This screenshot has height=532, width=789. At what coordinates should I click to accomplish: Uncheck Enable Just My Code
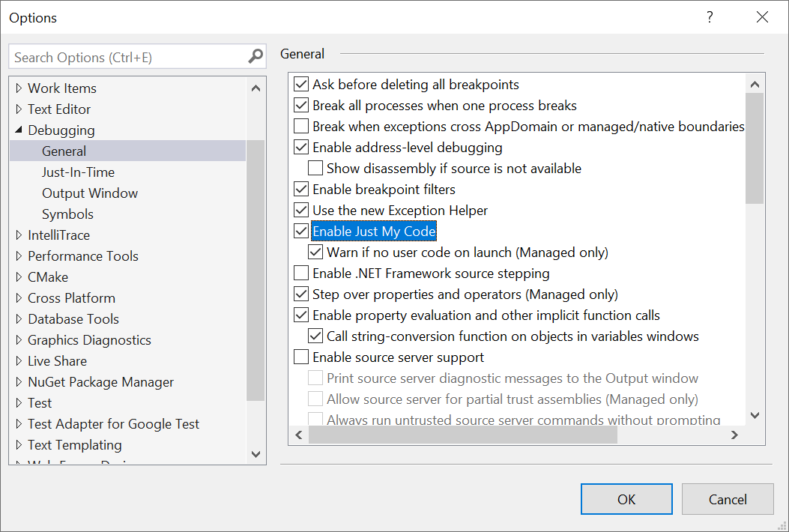[301, 231]
